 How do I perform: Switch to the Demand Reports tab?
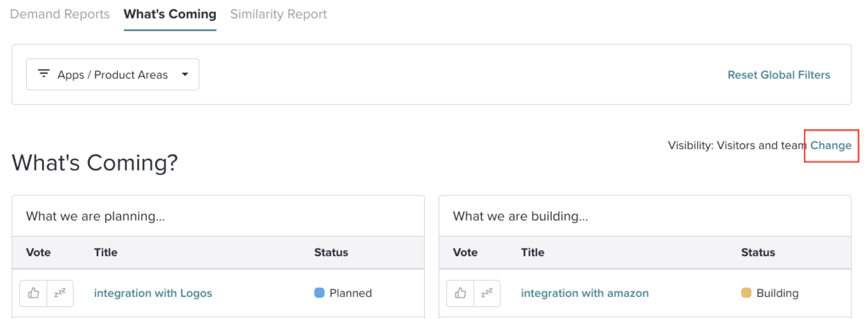(x=60, y=14)
